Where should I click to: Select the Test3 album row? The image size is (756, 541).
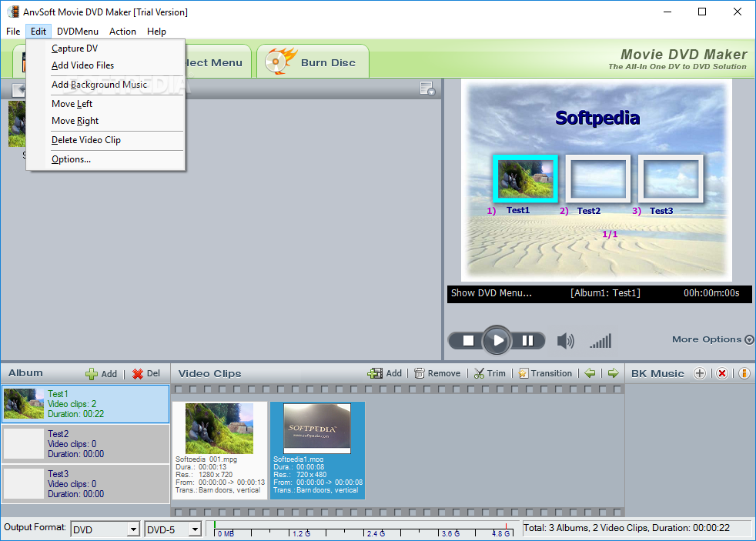[x=85, y=484]
